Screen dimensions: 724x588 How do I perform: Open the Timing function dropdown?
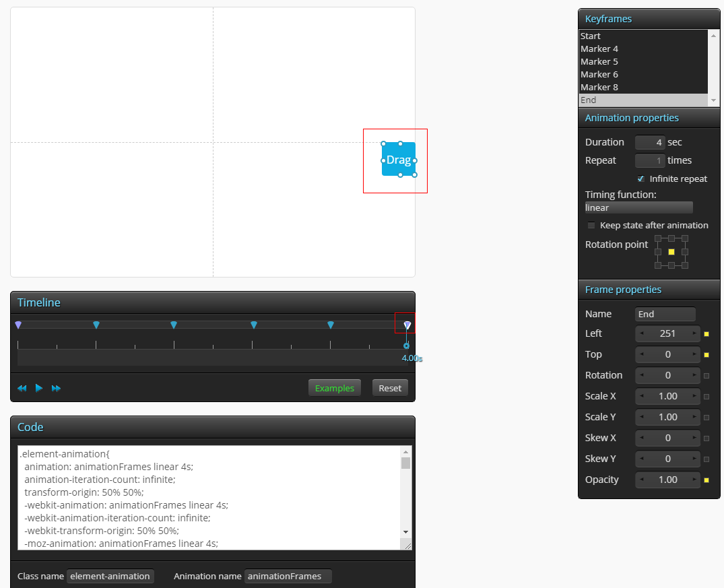click(638, 207)
